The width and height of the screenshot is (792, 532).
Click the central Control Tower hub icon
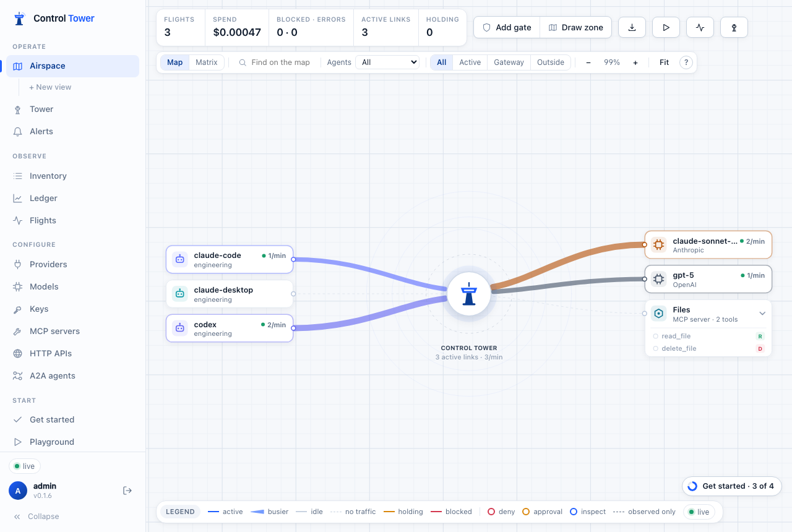(x=469, y=294)
